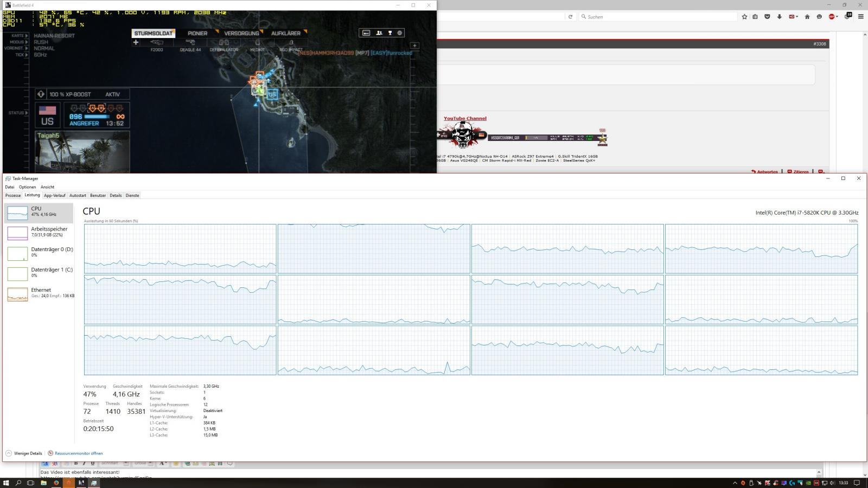
Task: Switch to the Details tab
Action: (116, 195)
